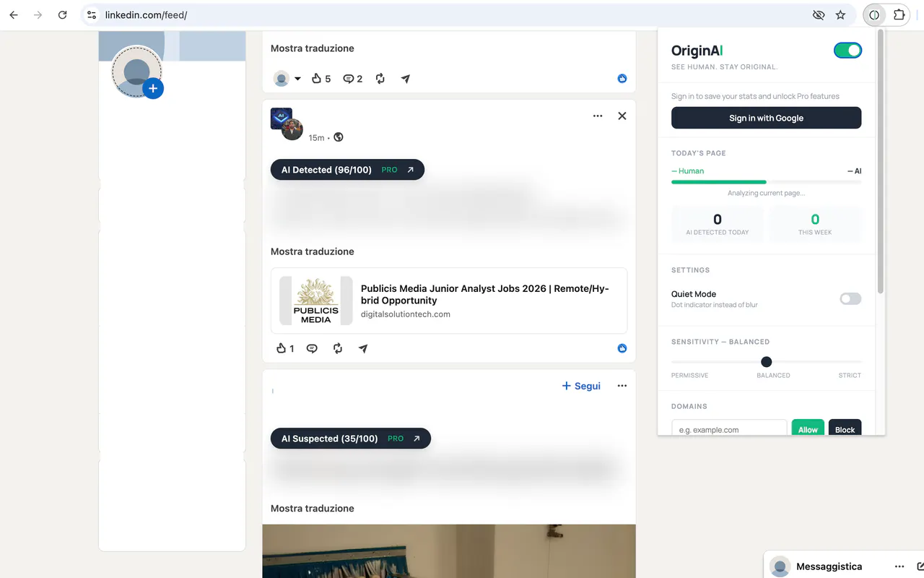The height and width of the screenshot is (578, 924).
Task: Repost the Publicis Media post
Action: pyautogui.click(x=338, y=348)
